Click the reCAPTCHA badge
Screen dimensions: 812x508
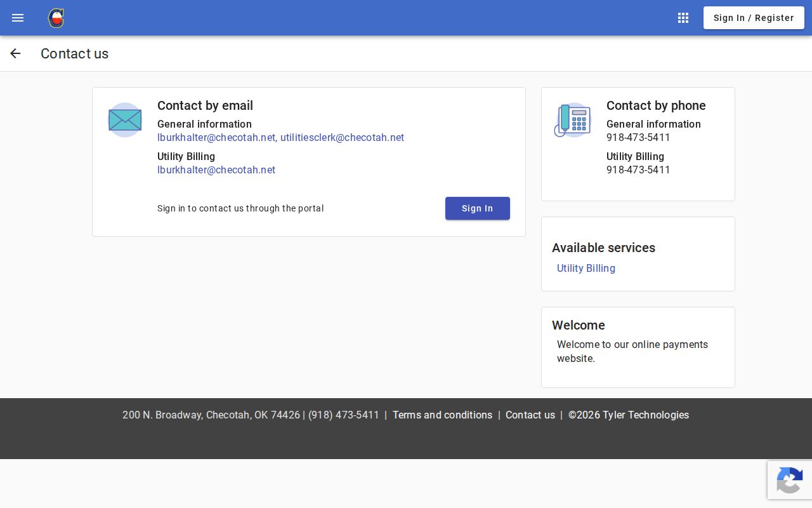[790, 480]
